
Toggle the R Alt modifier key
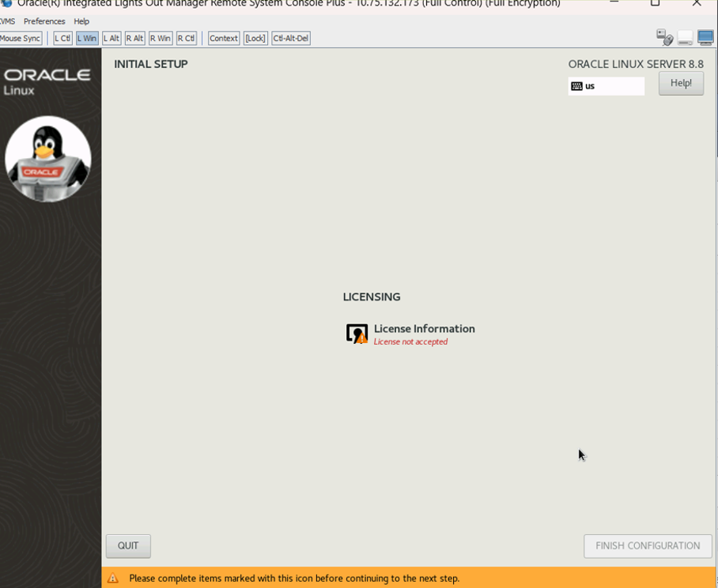tap(134, 38)
